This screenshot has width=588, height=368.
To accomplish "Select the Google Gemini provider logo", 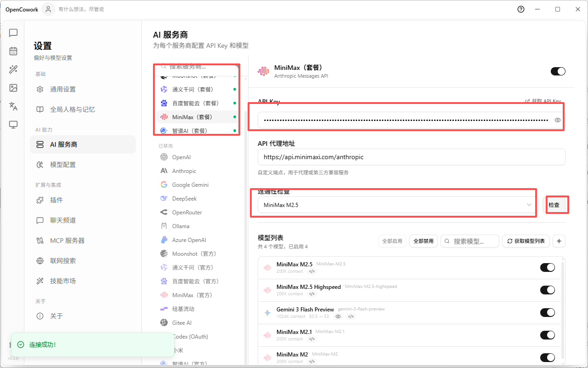I will [x=164, y=185].
